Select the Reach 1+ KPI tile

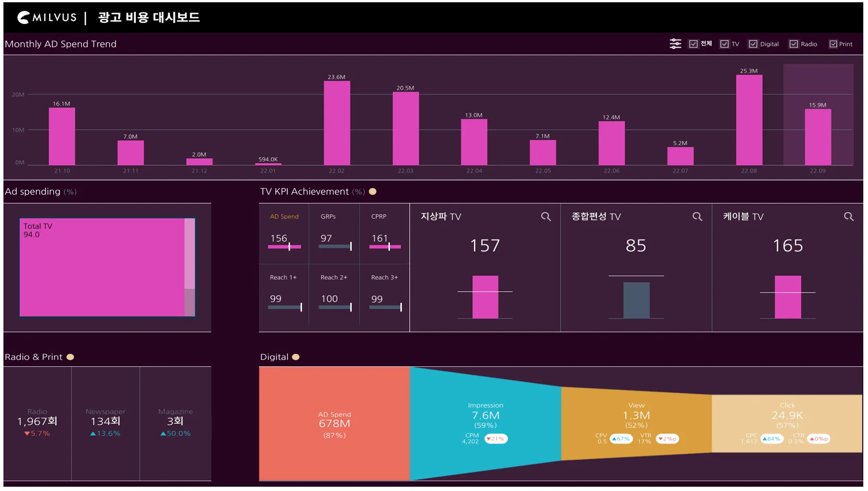coord(284,296)
